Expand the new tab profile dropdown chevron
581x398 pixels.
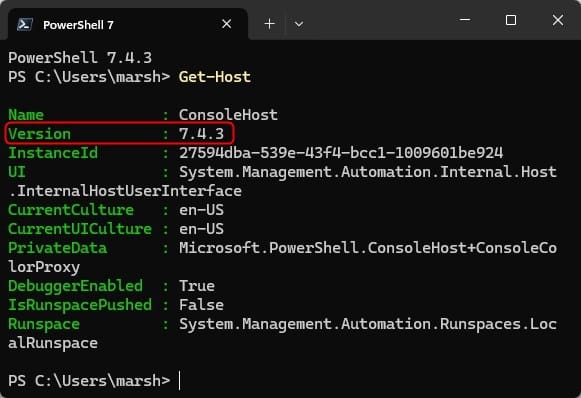point(299,24)
